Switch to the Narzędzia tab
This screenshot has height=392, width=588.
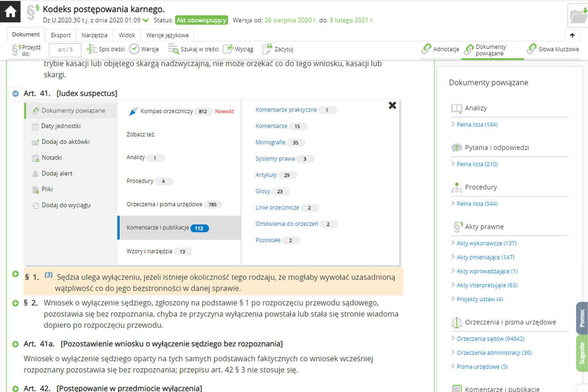(x=94, y=35)
